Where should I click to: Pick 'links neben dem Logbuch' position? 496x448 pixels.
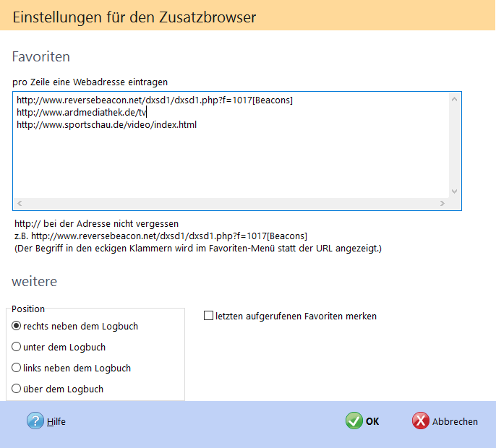point(17,368)
